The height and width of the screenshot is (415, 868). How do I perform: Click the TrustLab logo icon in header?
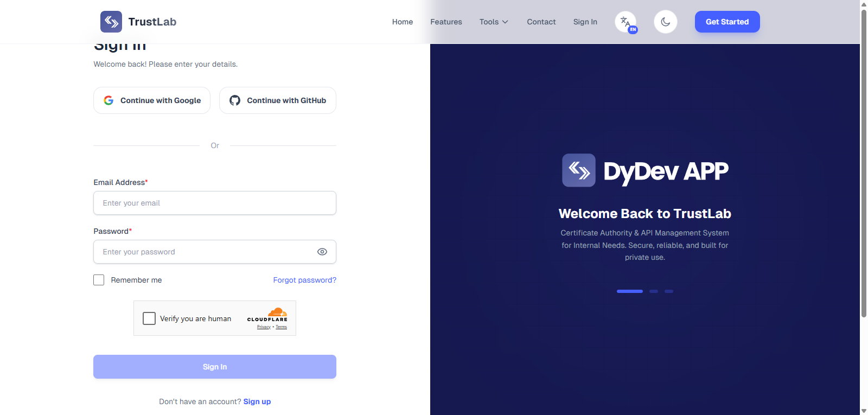click(x=111, y=22)
